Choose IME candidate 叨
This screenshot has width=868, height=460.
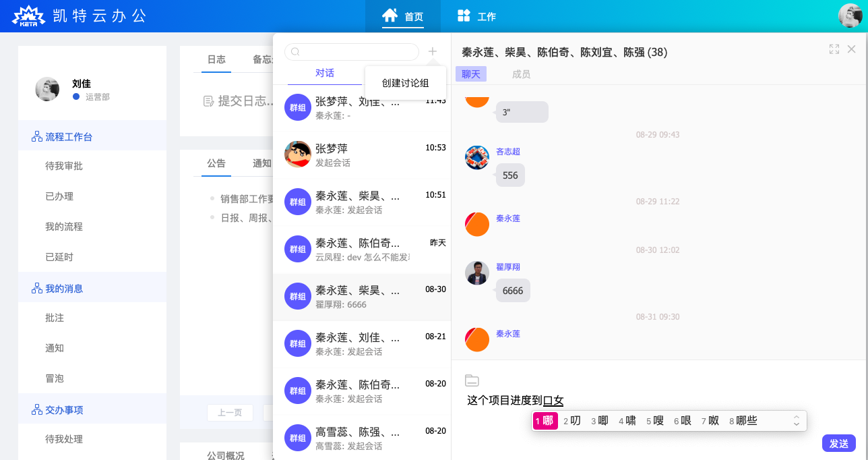pos(571,421)
